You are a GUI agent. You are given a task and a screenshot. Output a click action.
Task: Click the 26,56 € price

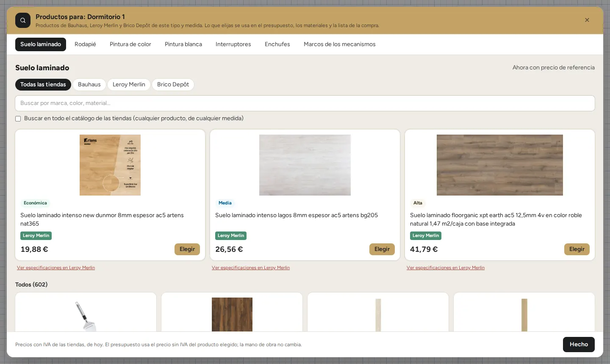(x=229, y=250)
